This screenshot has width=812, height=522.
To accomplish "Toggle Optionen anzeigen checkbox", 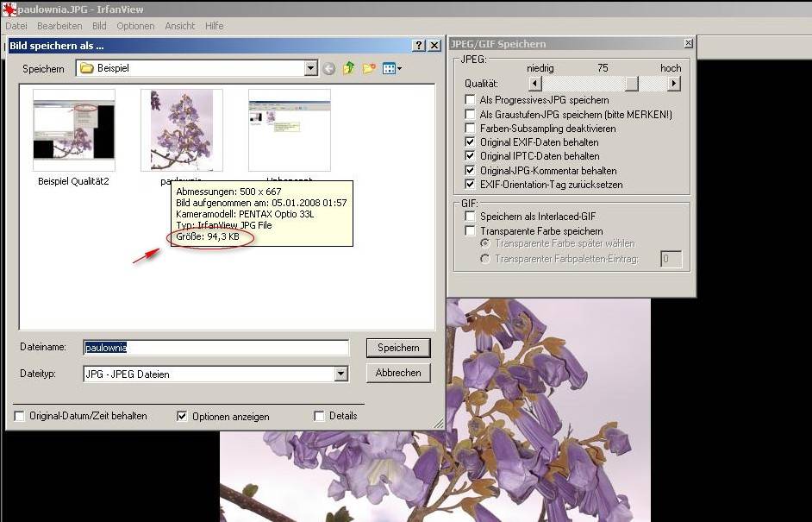I will (182, 416).
